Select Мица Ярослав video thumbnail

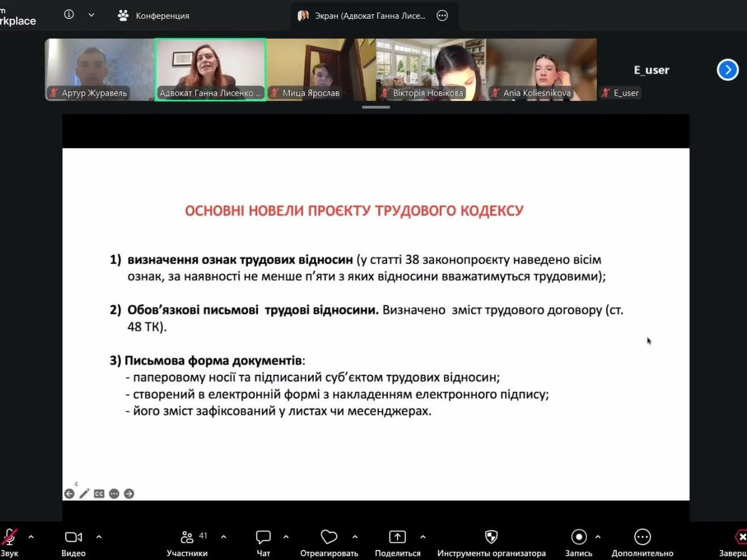tap(321, 69)
